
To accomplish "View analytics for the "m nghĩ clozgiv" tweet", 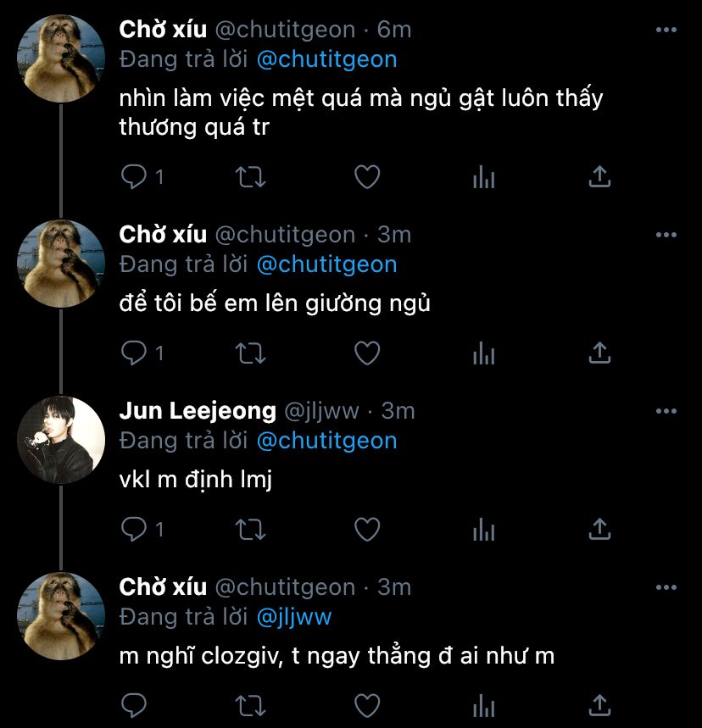I will [x=483, y=706].
